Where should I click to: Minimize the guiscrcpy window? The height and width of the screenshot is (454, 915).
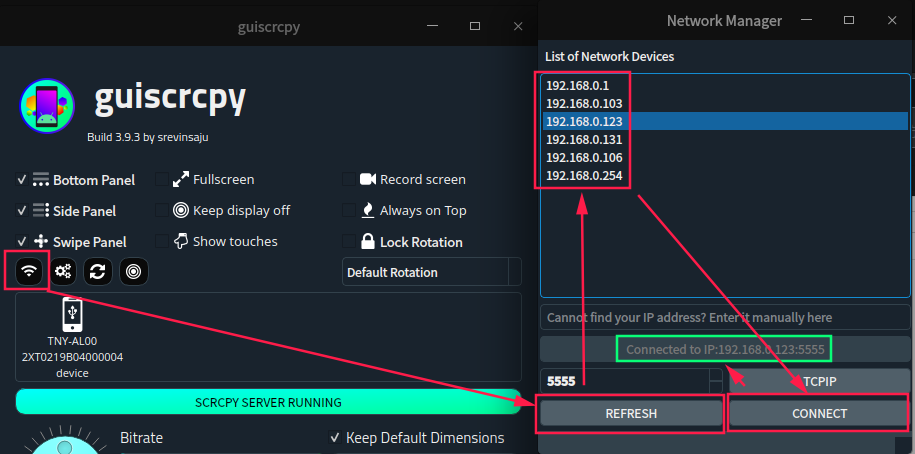click(x=432, y=26)
